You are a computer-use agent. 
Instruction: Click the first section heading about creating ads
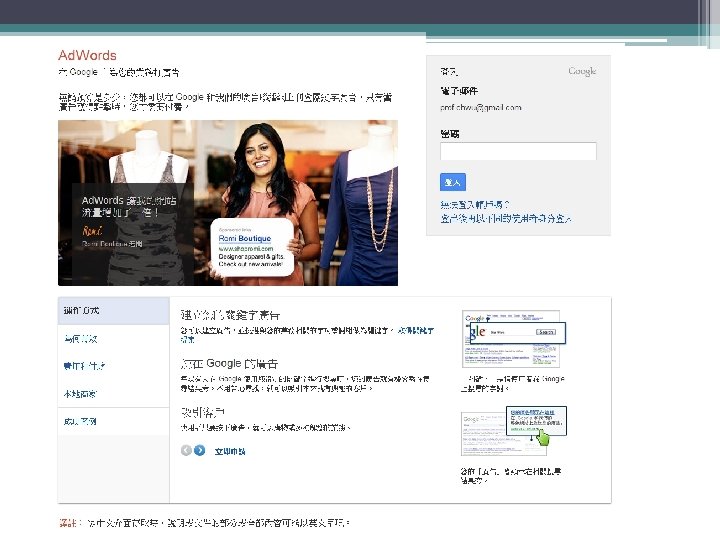(x=230, y=315)
